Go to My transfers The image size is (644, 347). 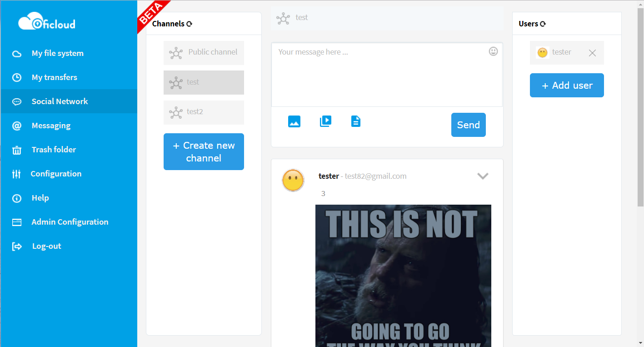click(69, 77)
